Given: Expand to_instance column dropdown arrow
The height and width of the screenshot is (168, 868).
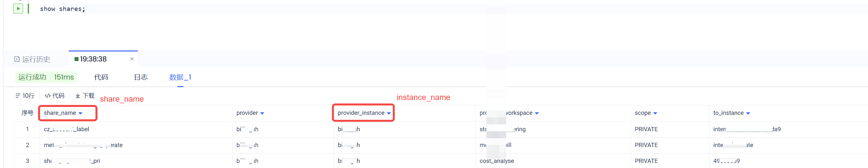Looking at the screenshot, I should 748,113.
